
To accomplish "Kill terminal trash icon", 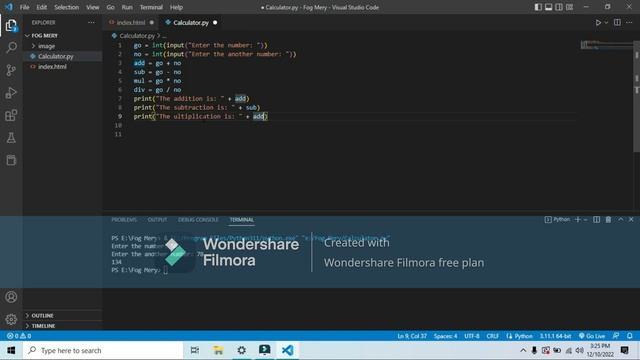I will pyautogui.click(x=608, y=220).
